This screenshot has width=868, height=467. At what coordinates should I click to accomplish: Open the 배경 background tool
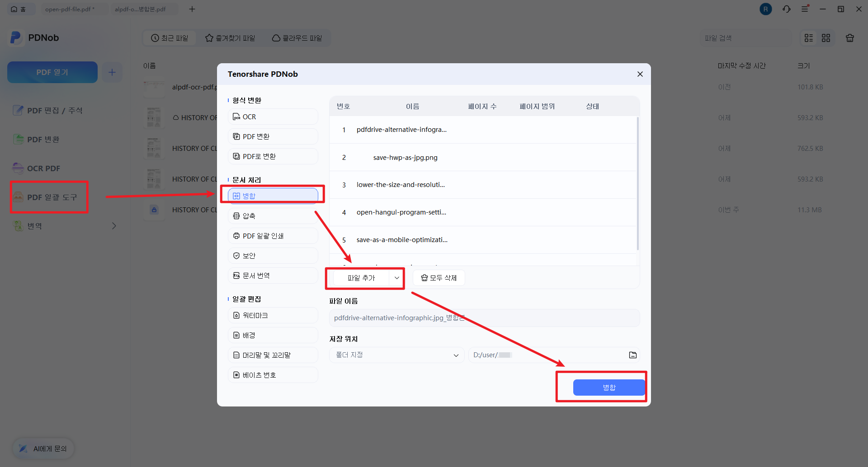[273, 335]
